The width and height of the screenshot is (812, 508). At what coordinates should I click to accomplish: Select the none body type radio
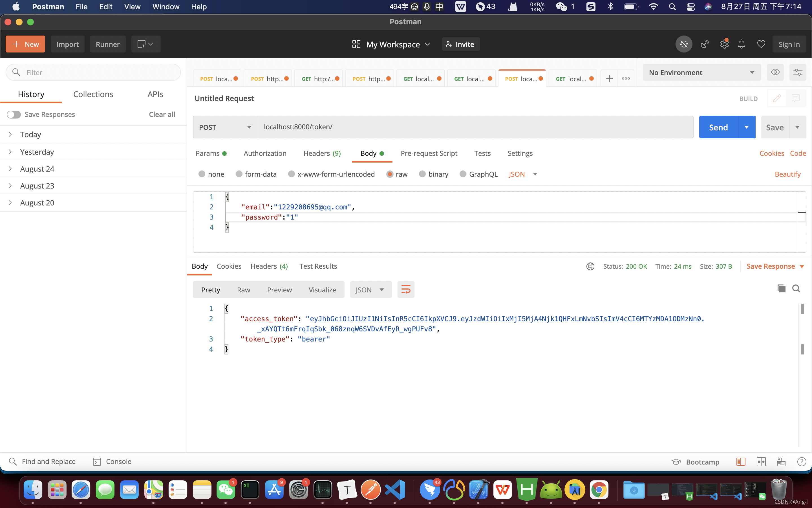click(202, 174)
